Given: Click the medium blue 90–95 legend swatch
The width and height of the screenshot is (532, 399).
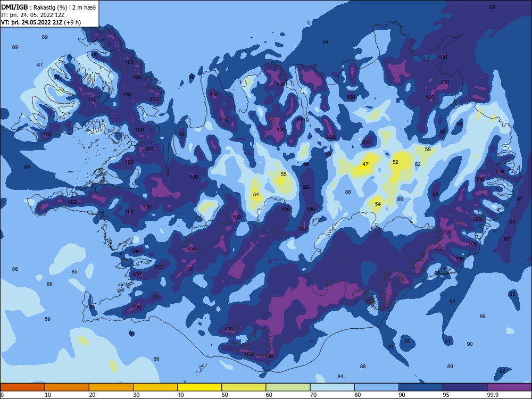Looking at the screenshot, I should 421,387.
